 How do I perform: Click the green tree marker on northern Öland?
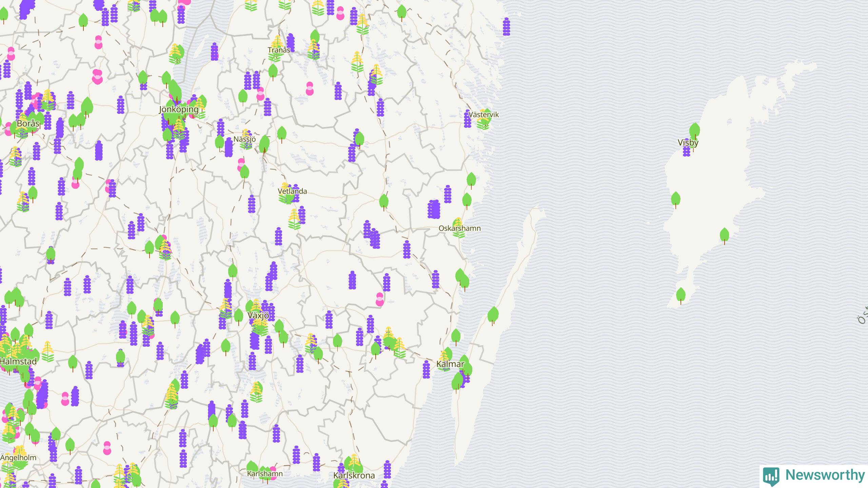(493, 316)
